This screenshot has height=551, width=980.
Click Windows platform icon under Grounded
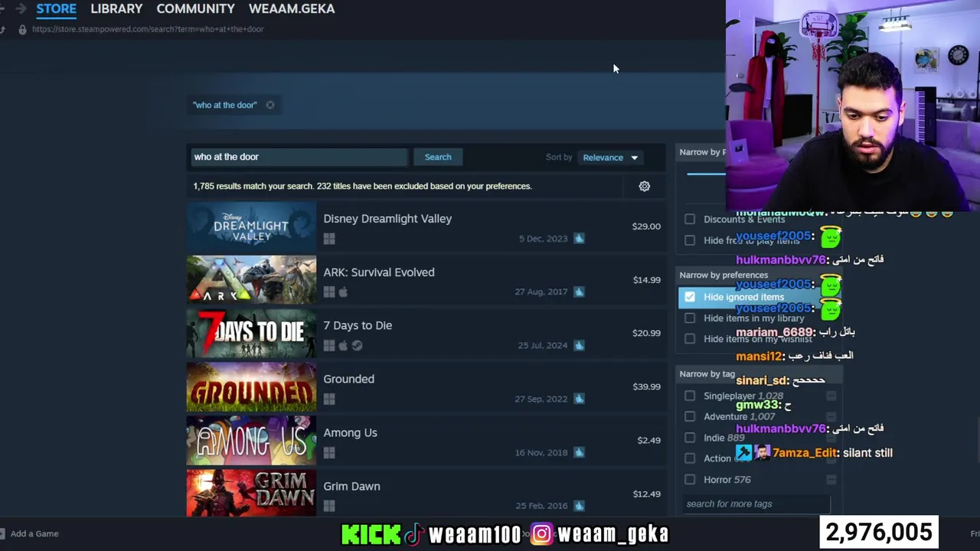click(x=329, y=399)
